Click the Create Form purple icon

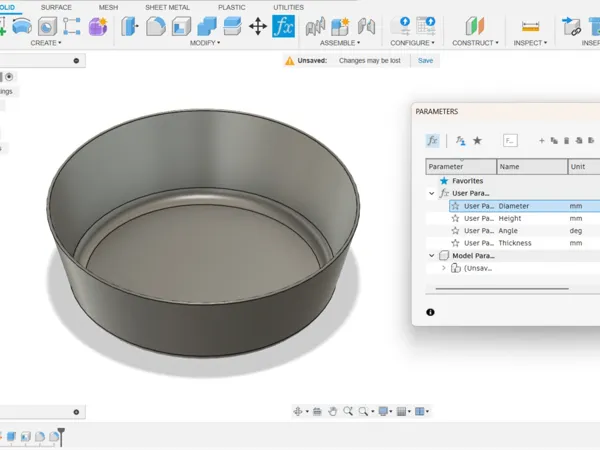98,27
